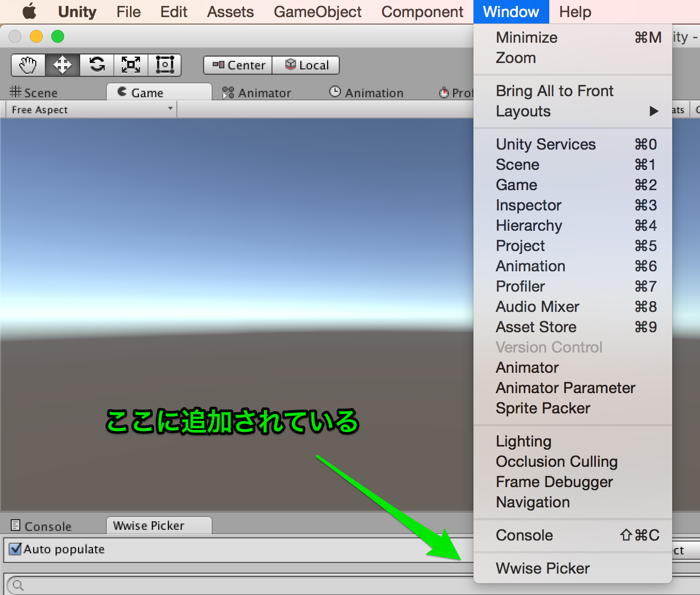Select the Move tool
Screen dimensions: 700x595
[x=63, y=65]
